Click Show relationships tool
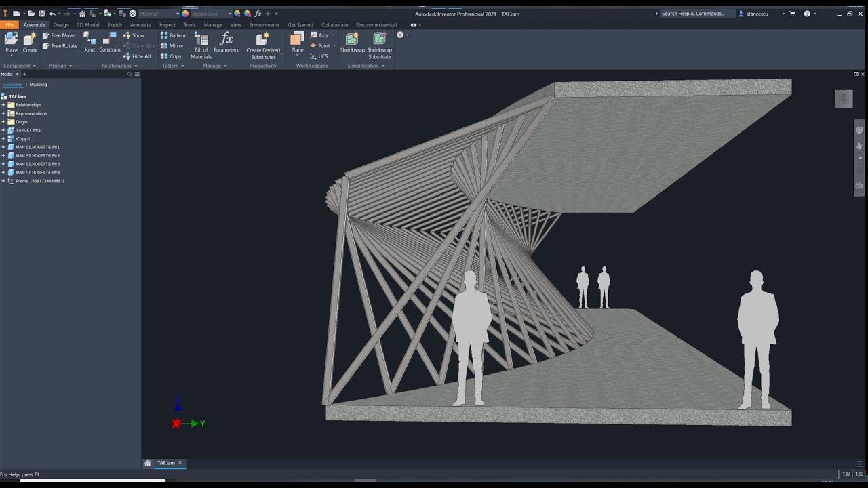 pyautogui.click(x=134, y=35)
